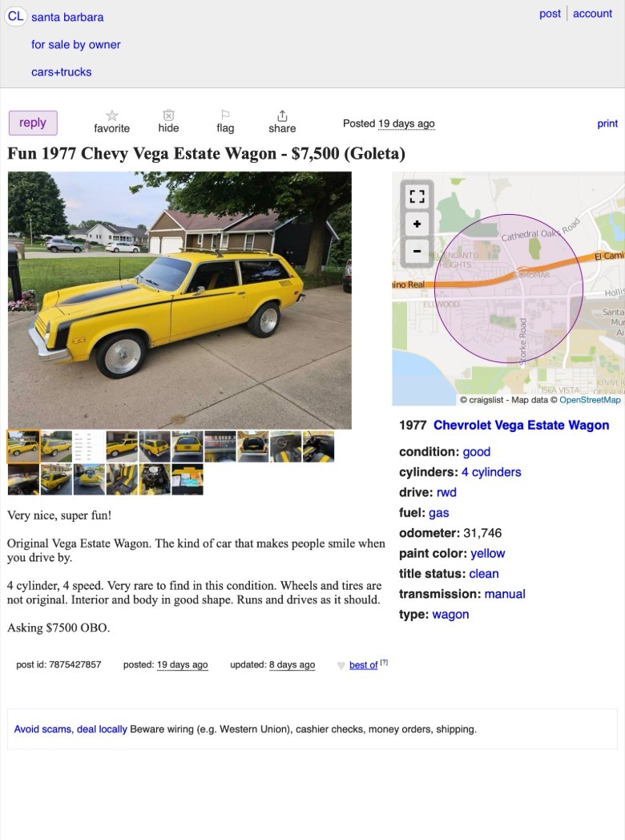Hide this posting with the hide icon
Image resolution: width=625 pixels, height=840 pixels.
click(x=168, y=115)
